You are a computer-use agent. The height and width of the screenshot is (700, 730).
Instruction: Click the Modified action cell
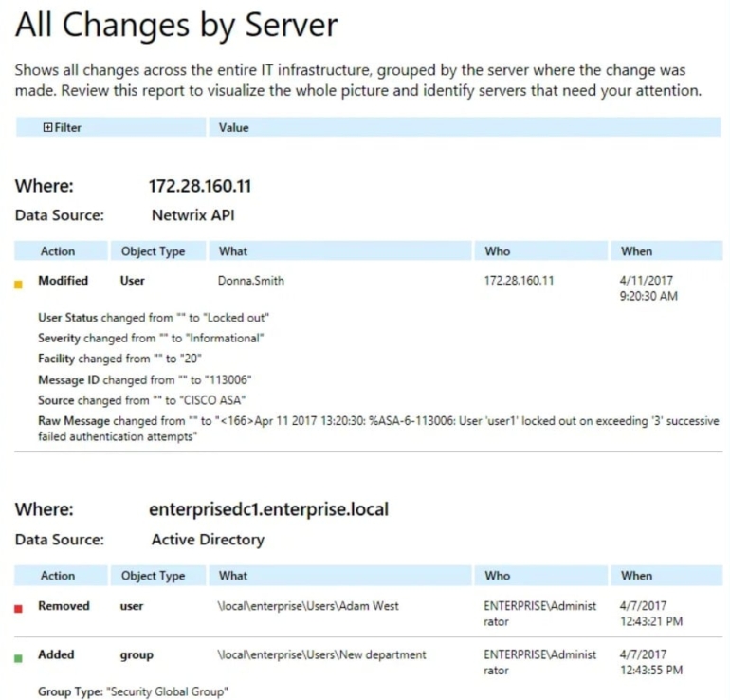pyautogui.click(x=63, y=281)
